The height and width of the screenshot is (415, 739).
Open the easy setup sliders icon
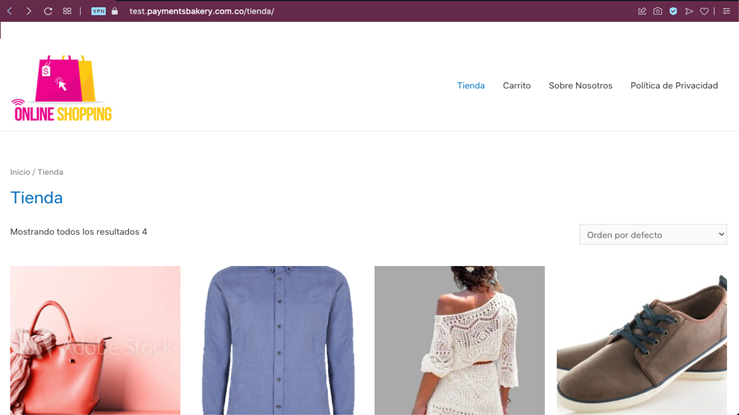[727, 11]
